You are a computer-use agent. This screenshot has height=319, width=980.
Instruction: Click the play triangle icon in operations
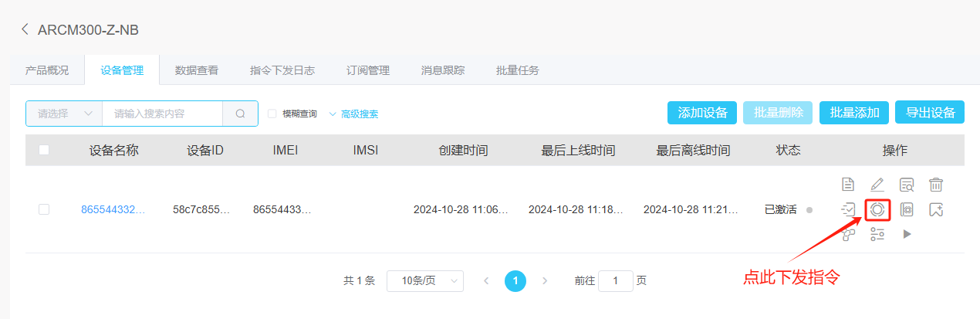[907, 234]
